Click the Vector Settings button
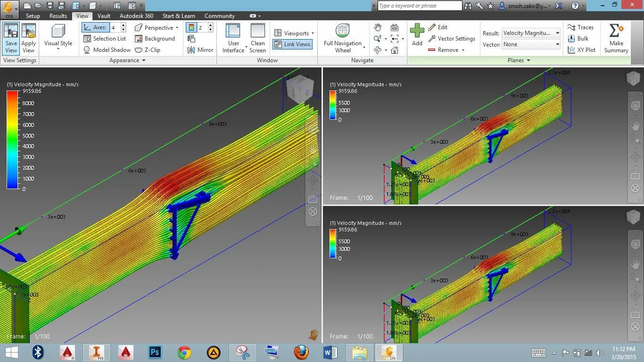The height and width of the screenshot is (362, 644). coord(452,39)
